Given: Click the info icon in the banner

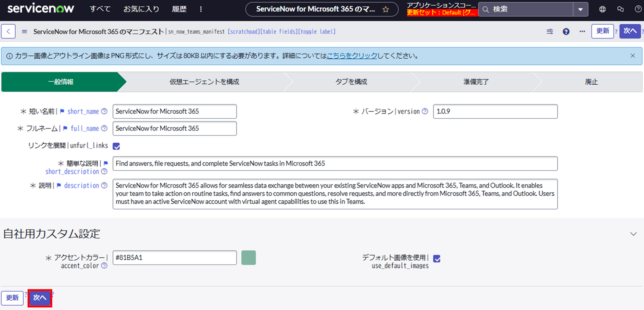Looking at the screenshot, I should click(x=10, y=56).
